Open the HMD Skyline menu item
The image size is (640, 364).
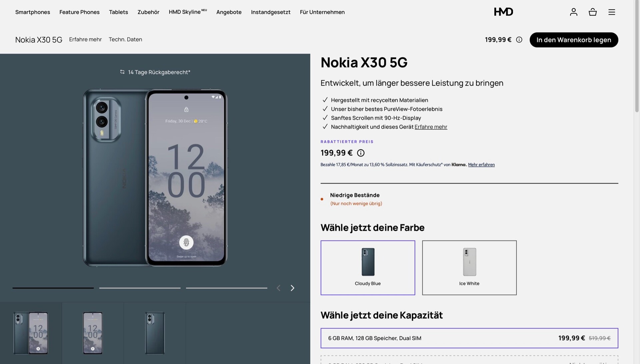coord(188,12)
